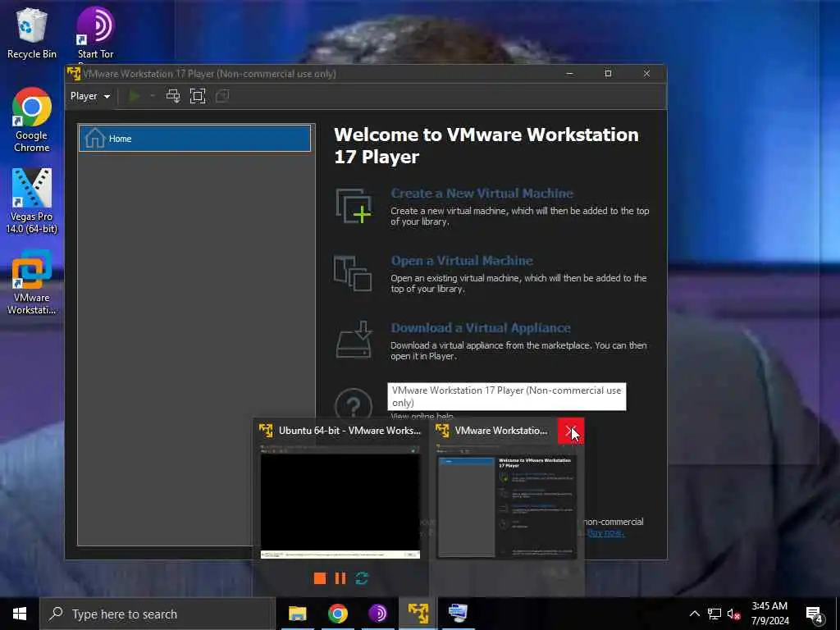The image size is (840, 630).
Task: Select the Google Chrome desktop icon
Action: click(32, 120)
